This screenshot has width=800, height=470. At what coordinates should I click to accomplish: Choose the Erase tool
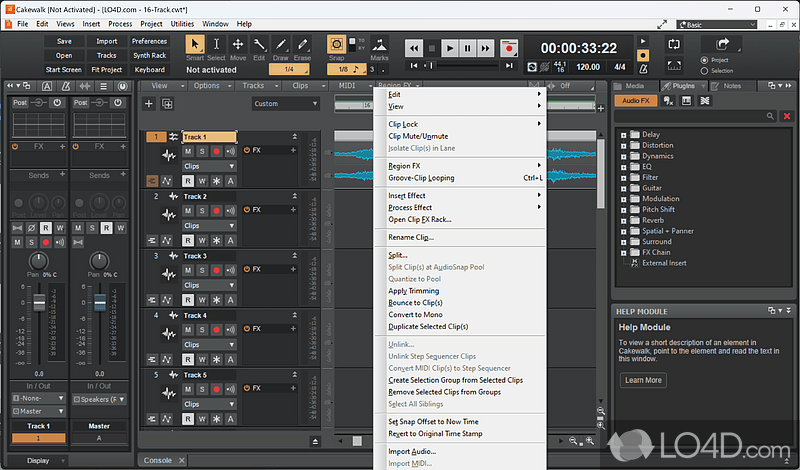tap(302, 44)
